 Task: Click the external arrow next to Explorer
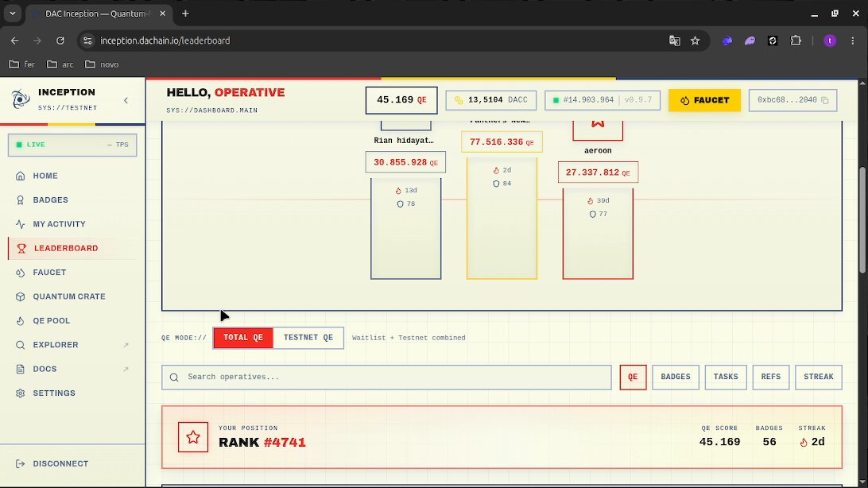coord(126,345)
